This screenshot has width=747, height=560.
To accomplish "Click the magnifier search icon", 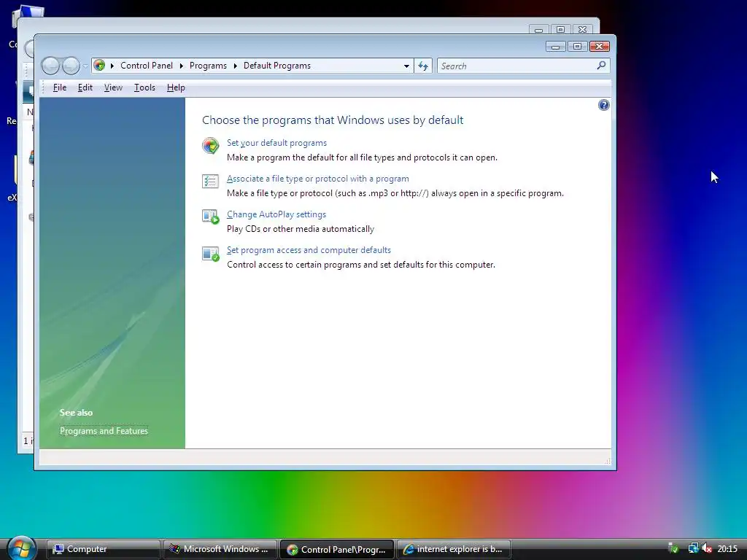I will 601,65.
